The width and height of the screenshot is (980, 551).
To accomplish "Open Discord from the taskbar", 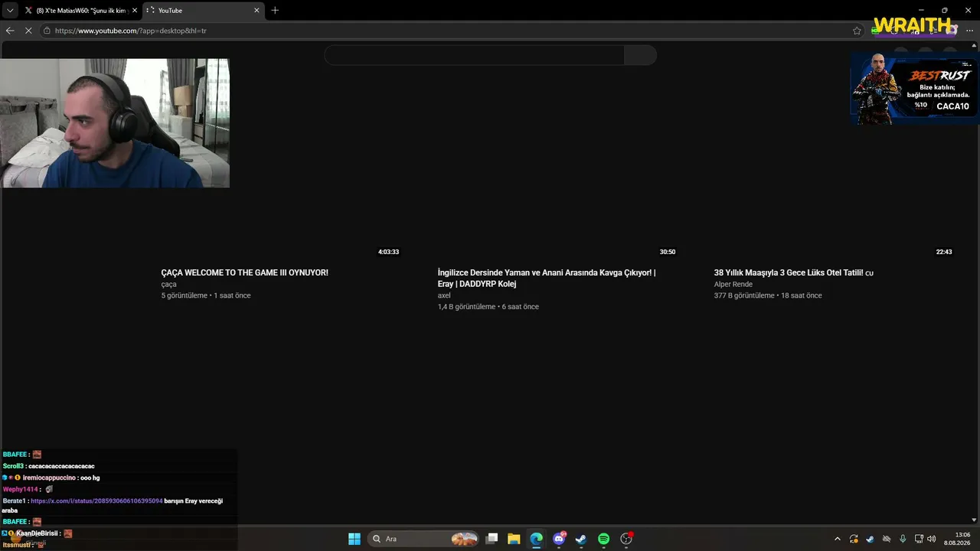I will coord(559,539).
